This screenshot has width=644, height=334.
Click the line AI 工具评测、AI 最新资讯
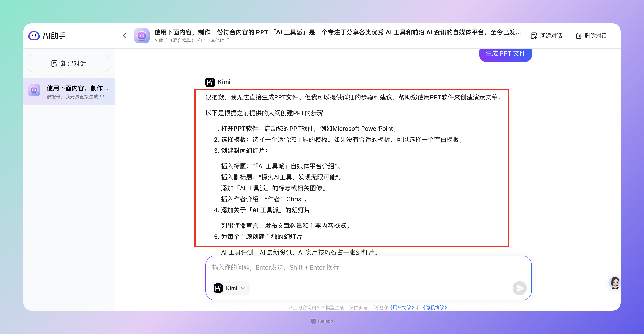300,252
